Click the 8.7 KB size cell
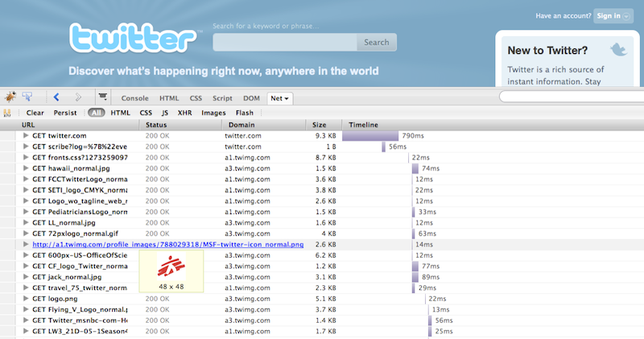Screen dimensions: 644x339 (326, 157)
